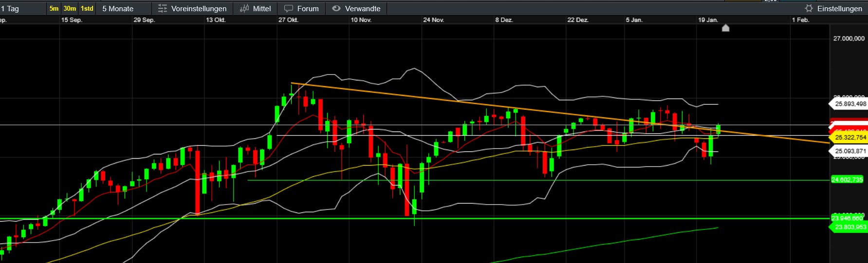868x263 pixels.
Task: Click the 15 Sep. date label
Action: pos(72,20)
